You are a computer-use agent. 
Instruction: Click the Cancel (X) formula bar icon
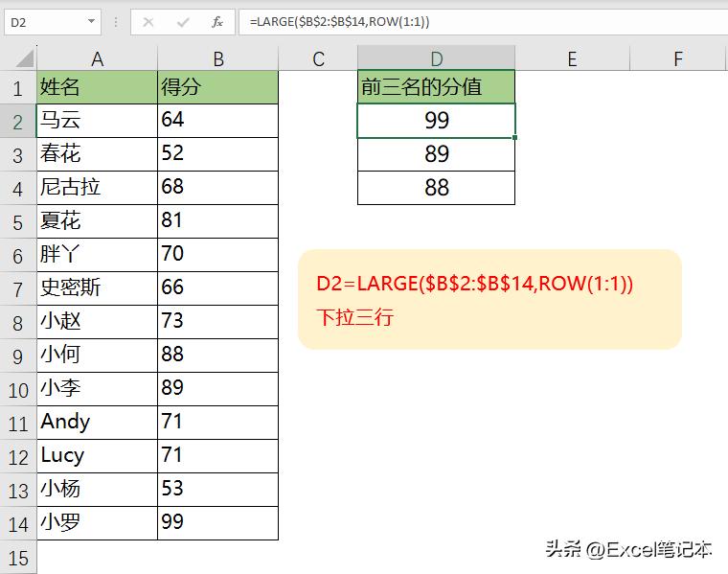coord(148,22)
